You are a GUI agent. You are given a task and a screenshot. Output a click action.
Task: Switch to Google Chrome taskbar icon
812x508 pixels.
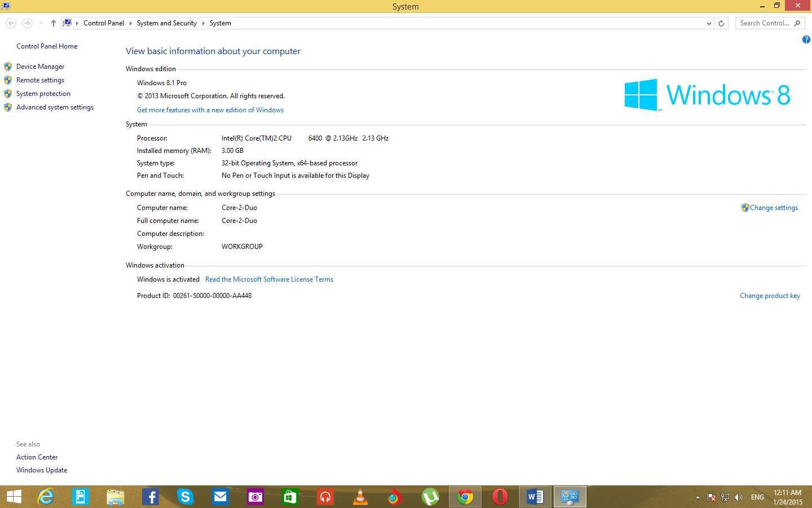(x=465, y=497)
